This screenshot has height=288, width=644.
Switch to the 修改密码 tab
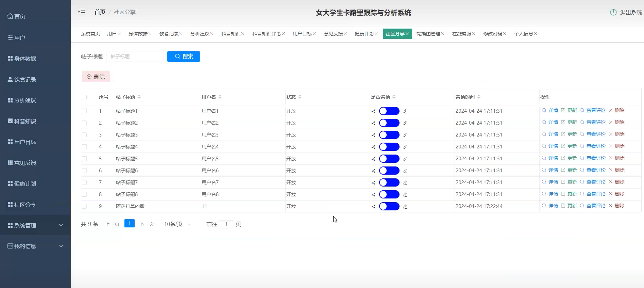click(x=493, y=34)
